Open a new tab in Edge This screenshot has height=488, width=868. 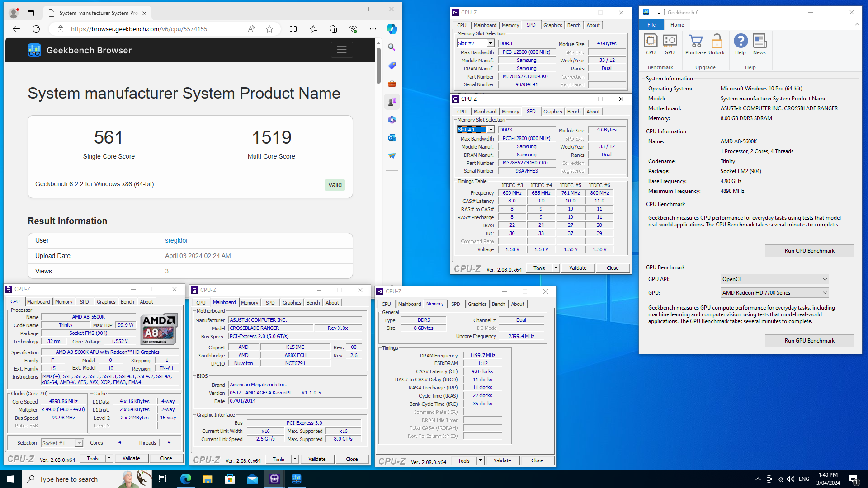click(x=161, y=13)
